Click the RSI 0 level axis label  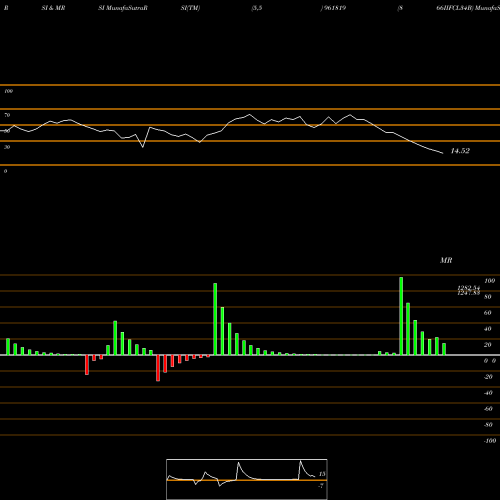coord(5,171)
